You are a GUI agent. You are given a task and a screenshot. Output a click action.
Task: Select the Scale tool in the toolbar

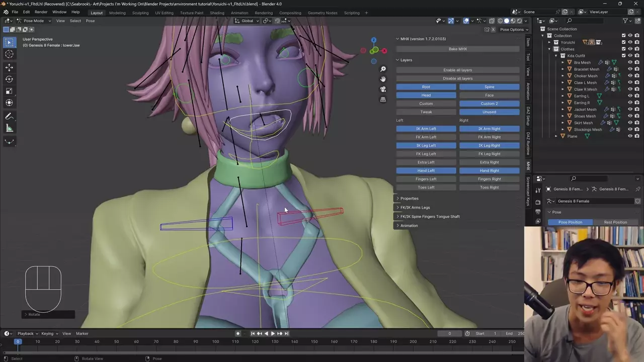[x=9, y=91]
